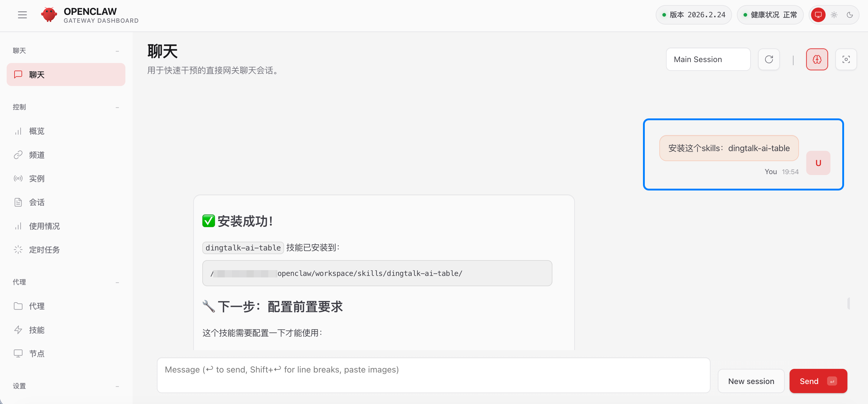Switch to light theme sun icon
Screen dimensions: 868x404
pos(834,15)
